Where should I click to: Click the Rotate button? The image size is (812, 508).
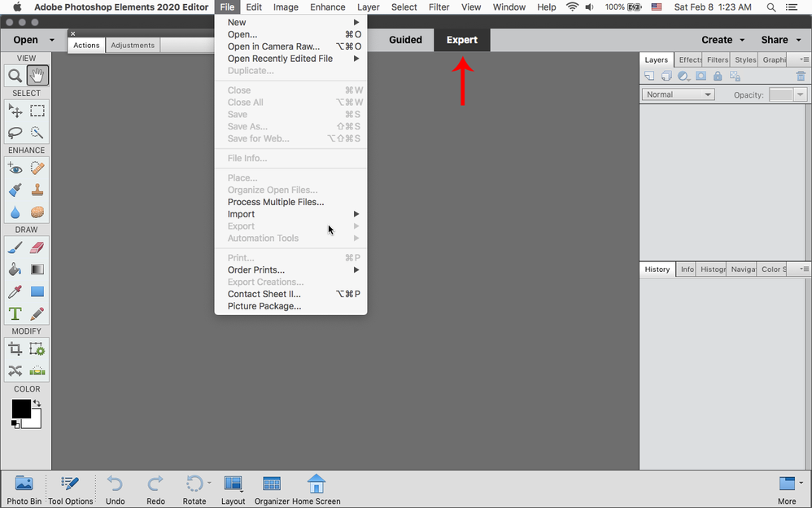coord(194,490)
